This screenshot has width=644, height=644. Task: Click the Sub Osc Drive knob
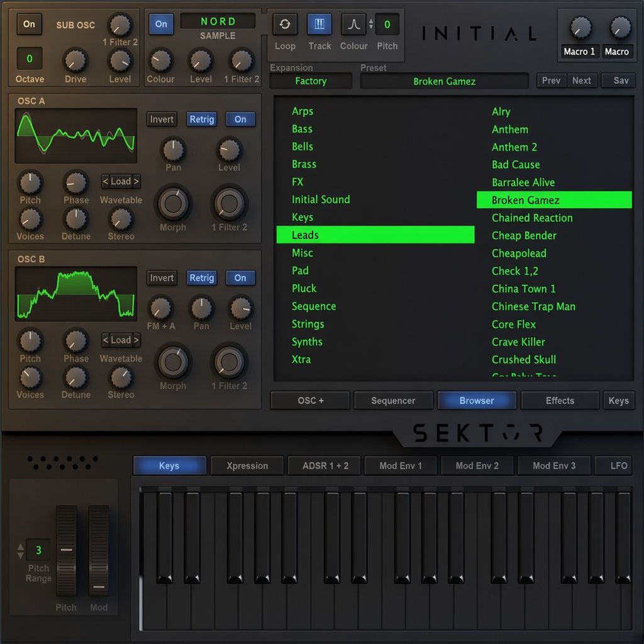[x=75, y=61]
